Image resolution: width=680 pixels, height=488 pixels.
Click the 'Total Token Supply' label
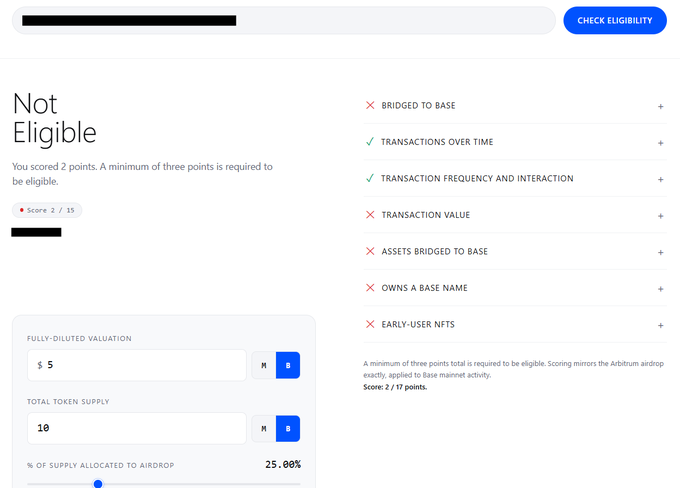click(x=68, y=402)
